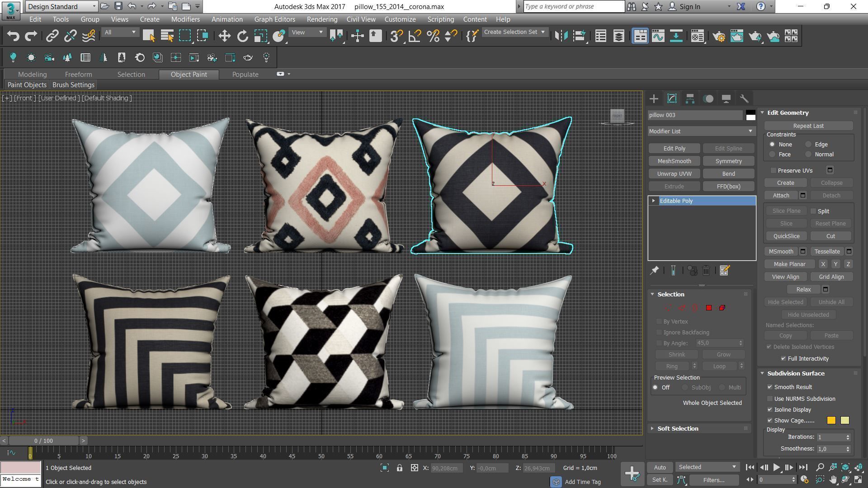Click the Make Planar button
Viewport: 868px width, 488px height.
[x=789, y=264]
